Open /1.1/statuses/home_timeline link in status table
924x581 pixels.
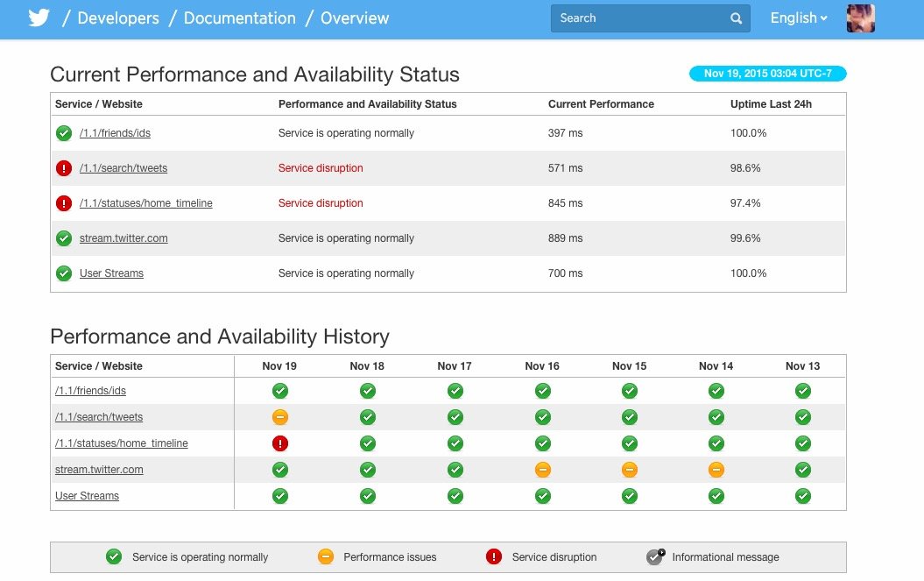tap(145, 203)
